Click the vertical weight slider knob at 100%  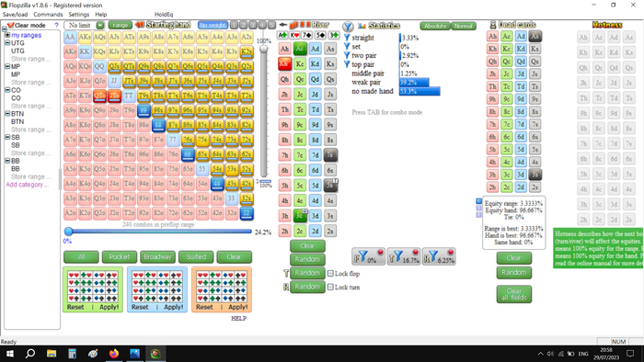coord(264,49)
